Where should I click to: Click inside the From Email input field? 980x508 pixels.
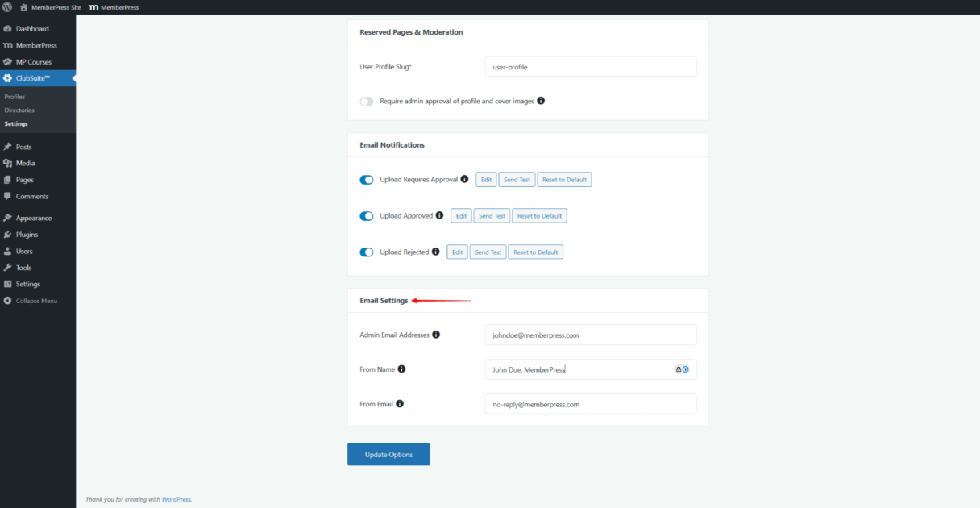coord(590,404)
